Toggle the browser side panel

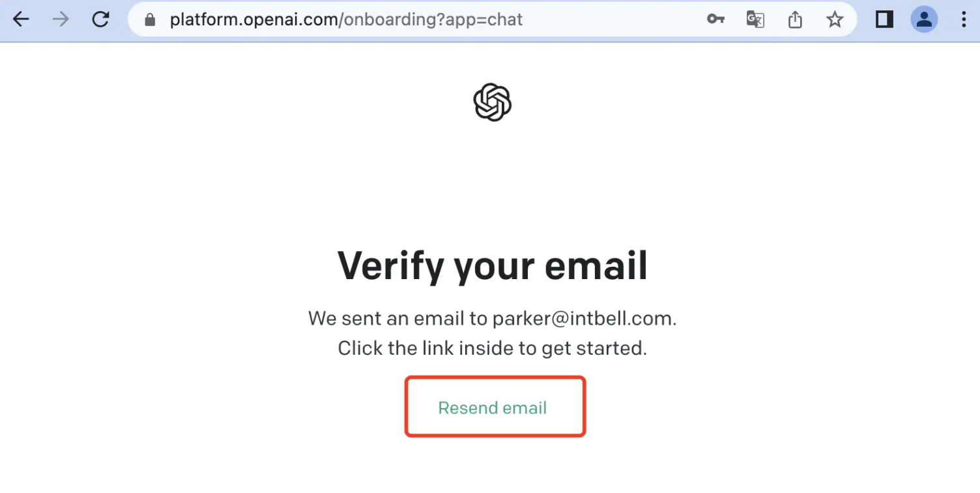pos(884,20)
